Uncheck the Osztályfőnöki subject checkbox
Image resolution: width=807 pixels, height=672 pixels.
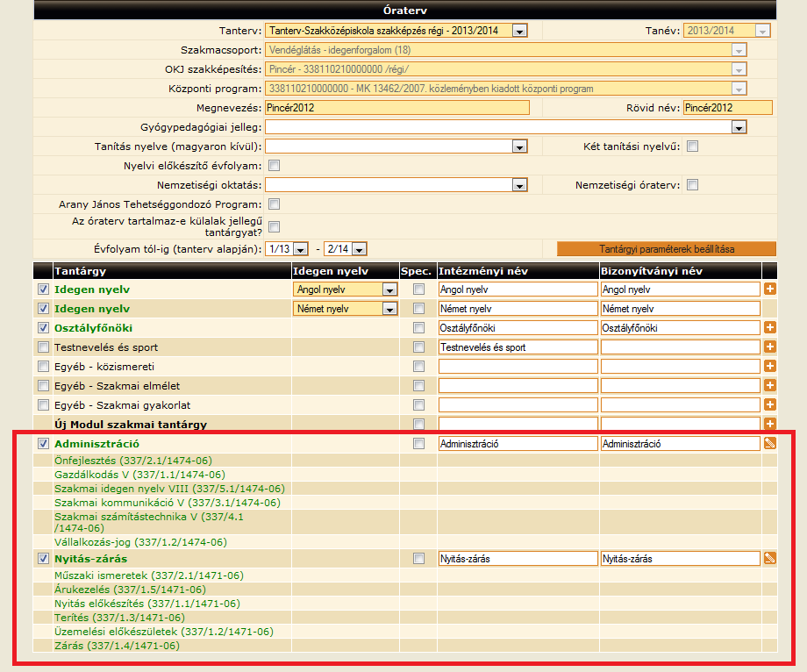pos(43,328)
